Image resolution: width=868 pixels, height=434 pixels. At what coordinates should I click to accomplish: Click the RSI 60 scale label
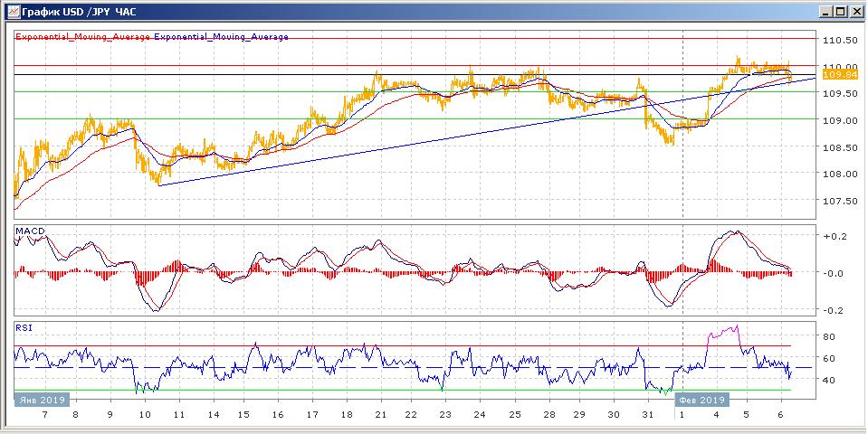pos(830,358)
